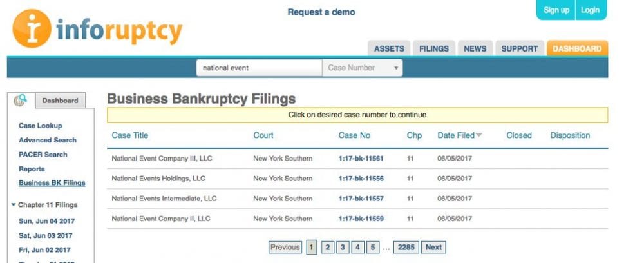
Task: Open PACER Search in sidebar
Action: pyautogui.click(x=43, y=155)
